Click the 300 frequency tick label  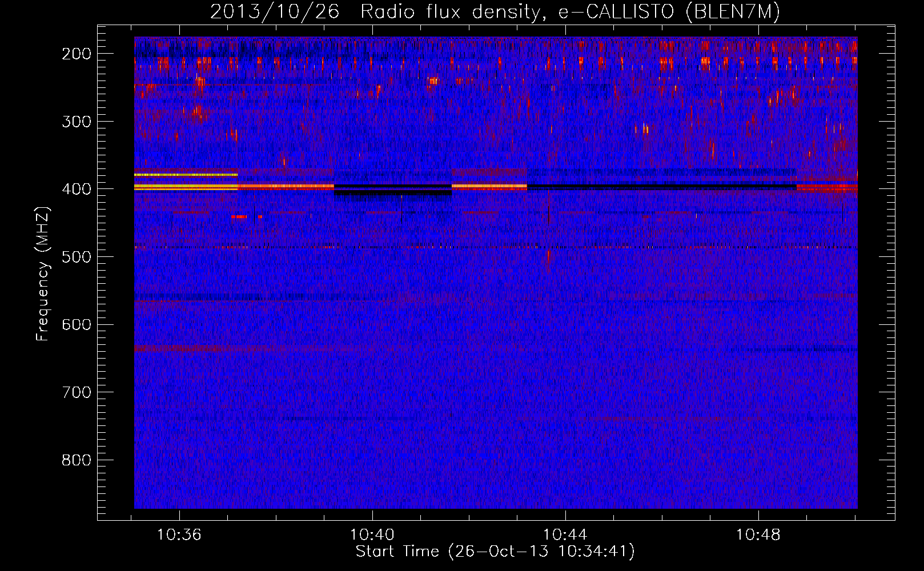coord(77,121)
